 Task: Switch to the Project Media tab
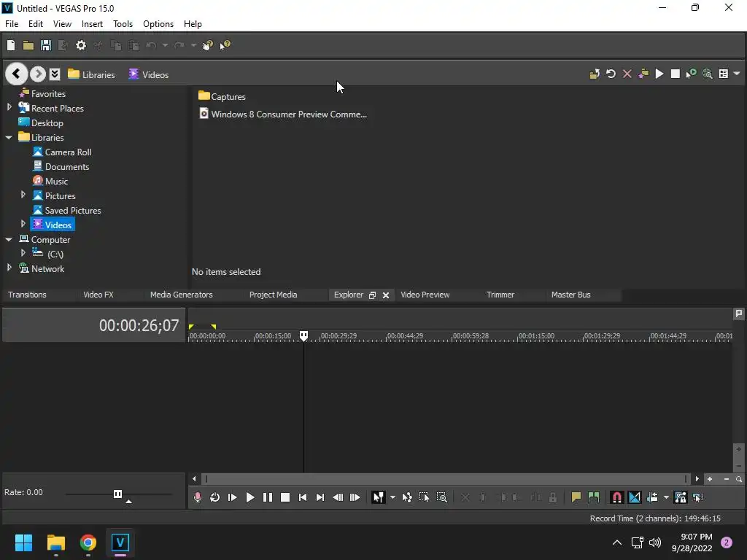coord(273,295)
